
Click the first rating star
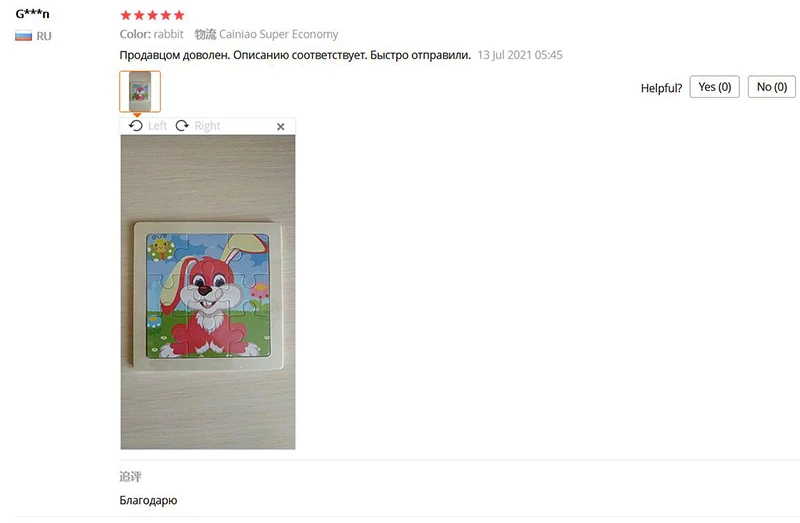pyautogui.click(x=125, y=15)
